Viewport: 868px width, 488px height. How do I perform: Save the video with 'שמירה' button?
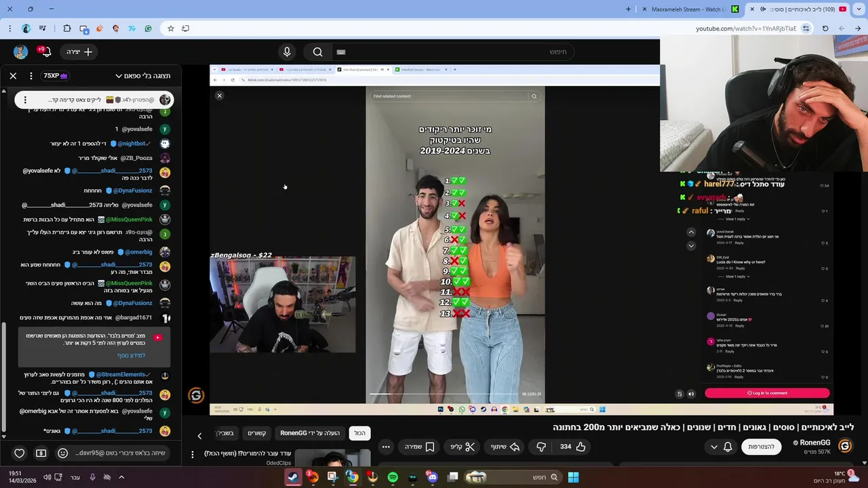click(420, 447)
